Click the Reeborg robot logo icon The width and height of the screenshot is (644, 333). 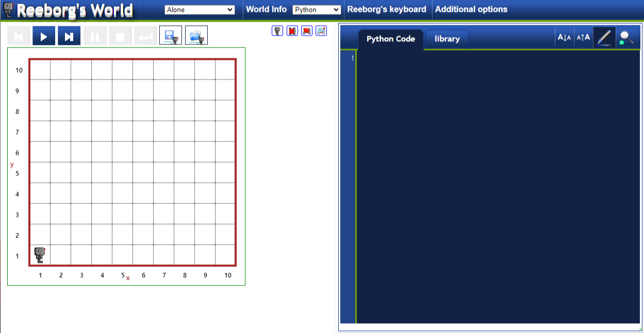8,10
